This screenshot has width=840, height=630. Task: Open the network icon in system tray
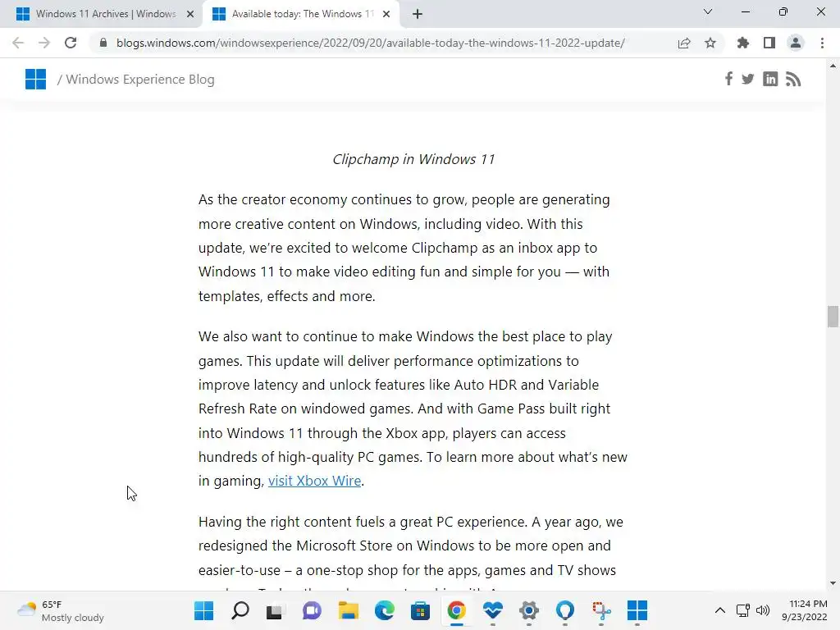coord(743,610)
